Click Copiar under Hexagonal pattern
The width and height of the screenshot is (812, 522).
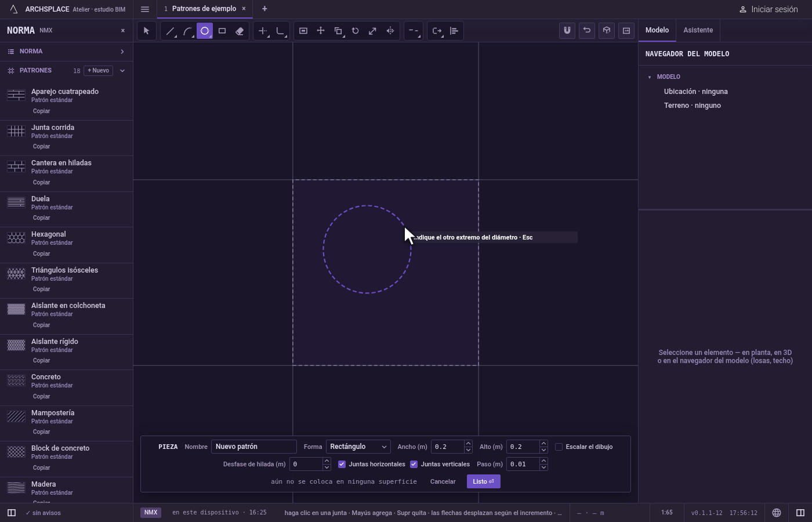click(41, 253)
